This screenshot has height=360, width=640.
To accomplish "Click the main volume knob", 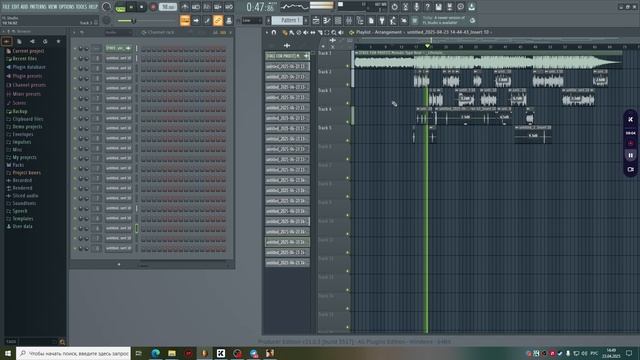I will tap(107, 7).
